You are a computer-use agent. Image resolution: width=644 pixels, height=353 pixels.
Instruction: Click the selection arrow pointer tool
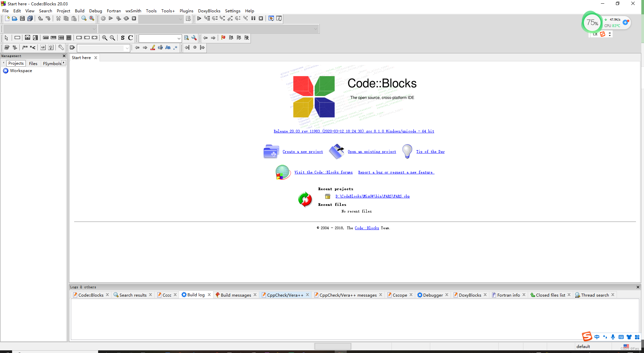(x=6, y=38)
